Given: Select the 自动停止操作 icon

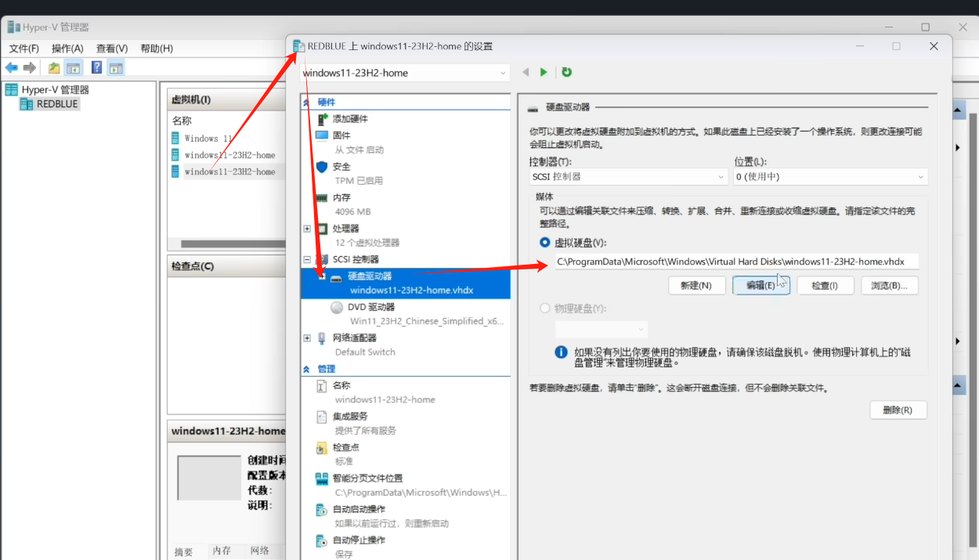Looking at the screenshot, I should click(322, 540).
